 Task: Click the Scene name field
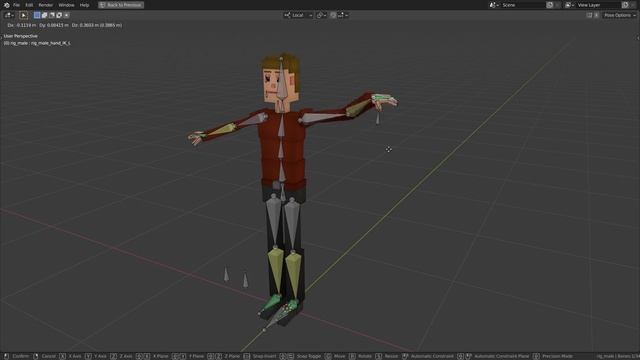pyautogui.click(x=523, y=5)
